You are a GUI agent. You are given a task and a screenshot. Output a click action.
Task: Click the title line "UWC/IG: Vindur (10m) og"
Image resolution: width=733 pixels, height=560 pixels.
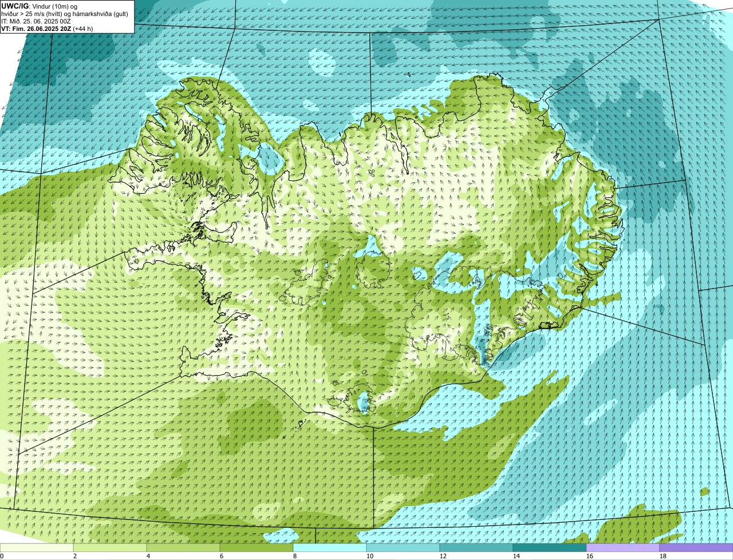tap(39, 6)
